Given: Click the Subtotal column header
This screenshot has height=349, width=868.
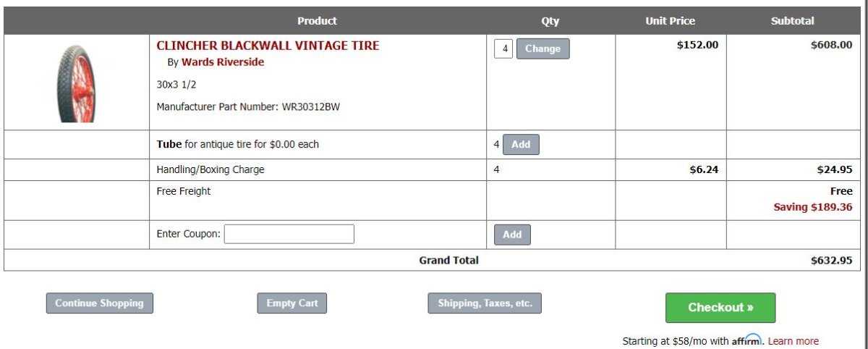Looking at the screenshot, I should coord(792,21).
